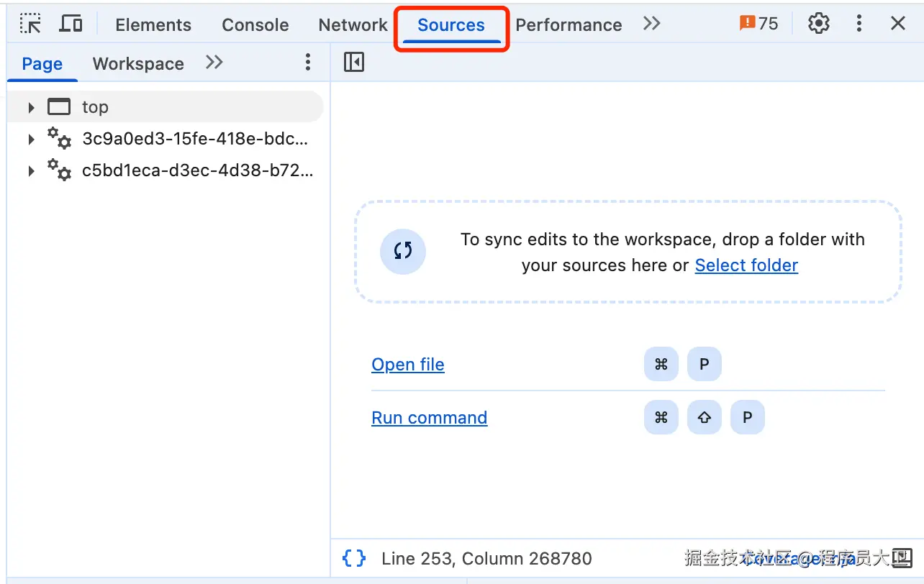Activate the inspect element picker icon
The image size is (924, 584).
pyautogui.click(x=30, y=24)
